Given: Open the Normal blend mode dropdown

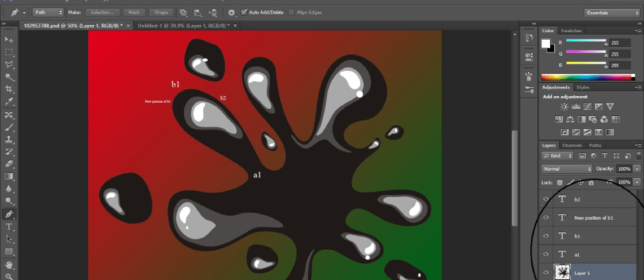Looking at the screenshot, I should [x=567, y=169].
